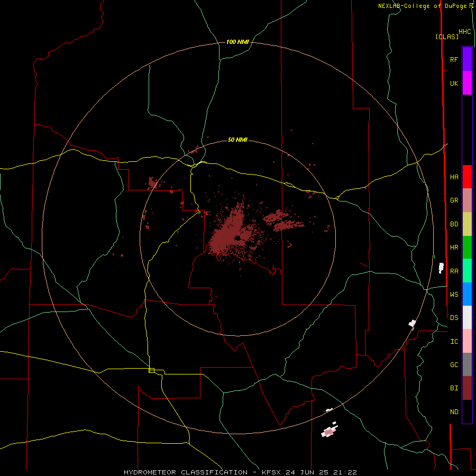Click the "BI" legend label

[454, 388]
